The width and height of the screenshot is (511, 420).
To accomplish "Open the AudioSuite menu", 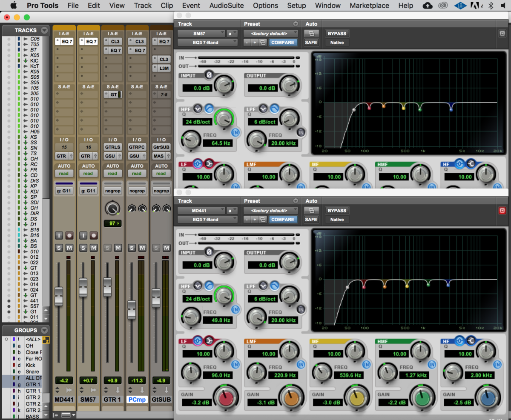I will click(x=227, y=6).
